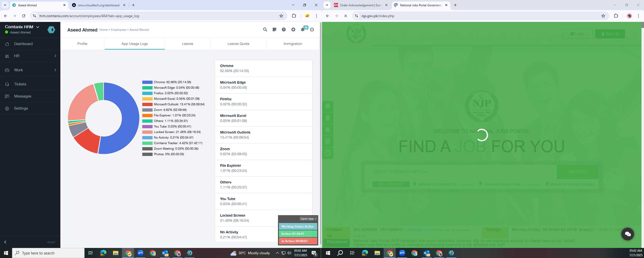Show hidden system tray icons

(277, 253)
